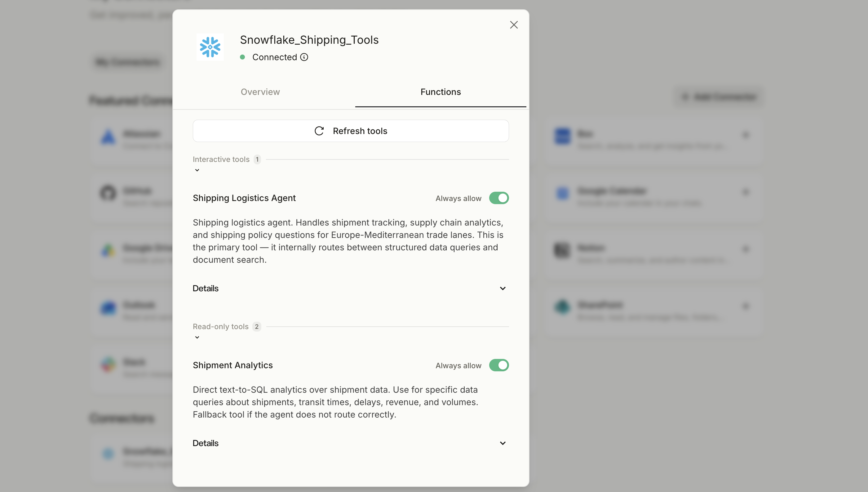Click the Read-only tools count badge
The height and width of the screenshot is (492, 868).
tap(257, 327)
